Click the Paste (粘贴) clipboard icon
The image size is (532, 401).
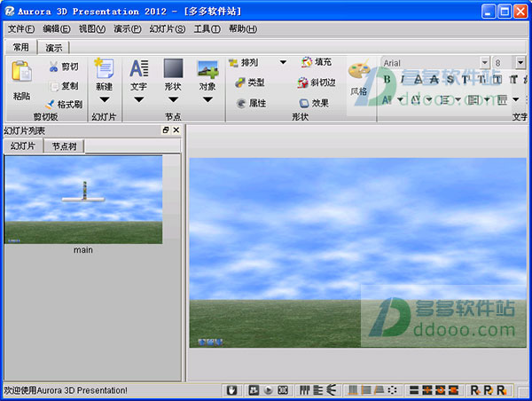click(x=21, y=71)
